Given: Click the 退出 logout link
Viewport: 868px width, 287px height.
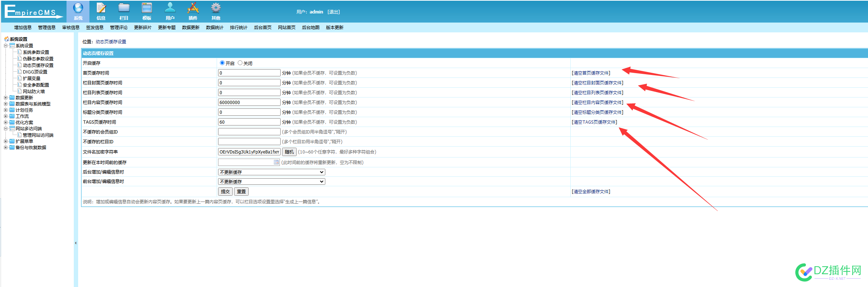Looking at the screenshot, I should coord(334,12).
